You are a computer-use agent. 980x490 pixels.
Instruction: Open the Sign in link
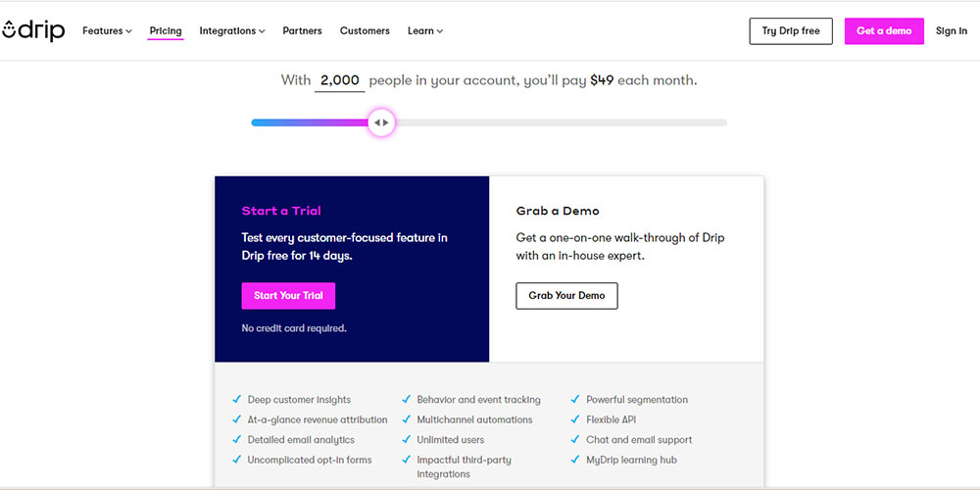[952, 30]
